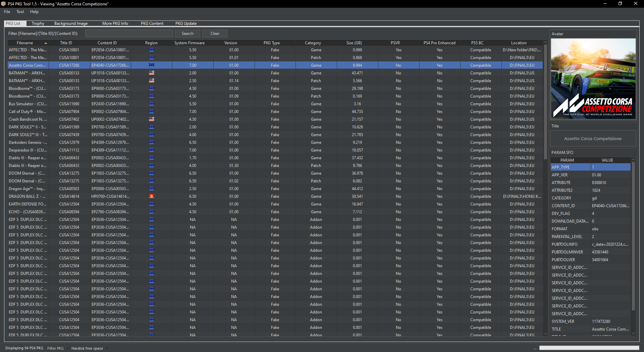Click the US flag icon on the BATMAN row
644x352 pixels.
152,73
